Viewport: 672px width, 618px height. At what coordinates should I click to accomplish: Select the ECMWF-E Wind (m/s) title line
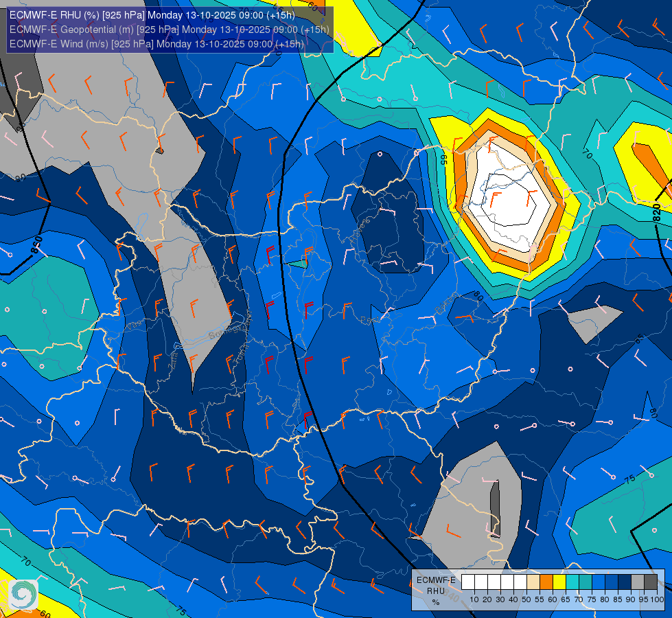pos(157,44)
